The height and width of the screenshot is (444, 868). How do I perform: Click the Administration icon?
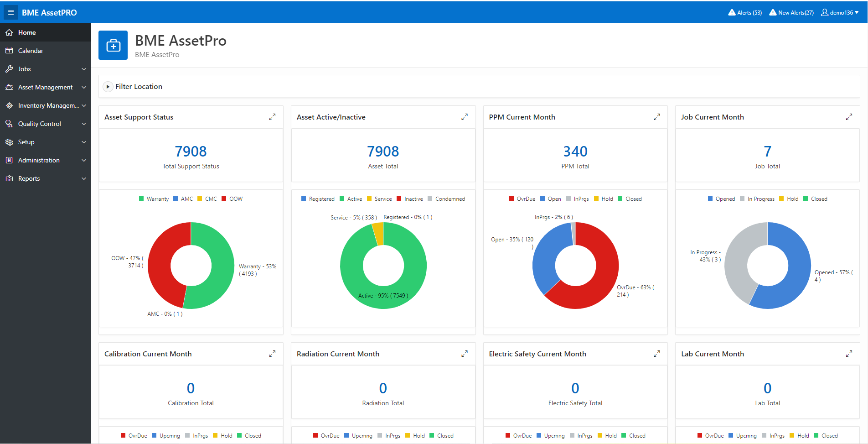[9, 160]
